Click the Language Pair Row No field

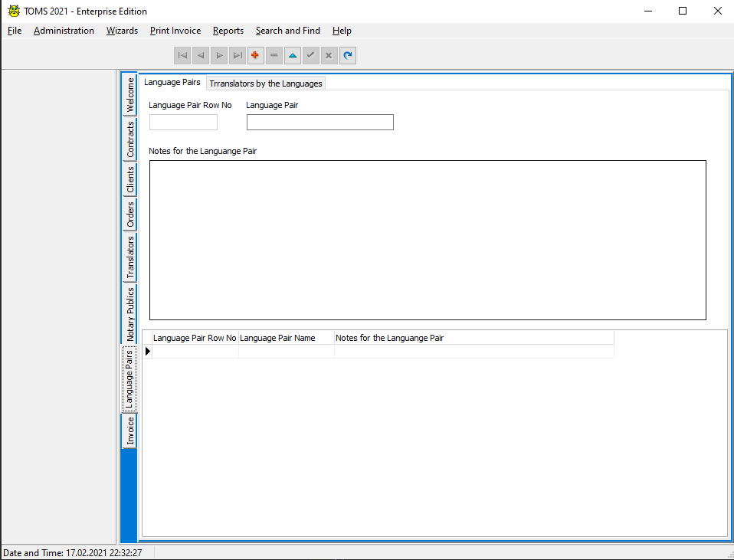tap(183, 123)
